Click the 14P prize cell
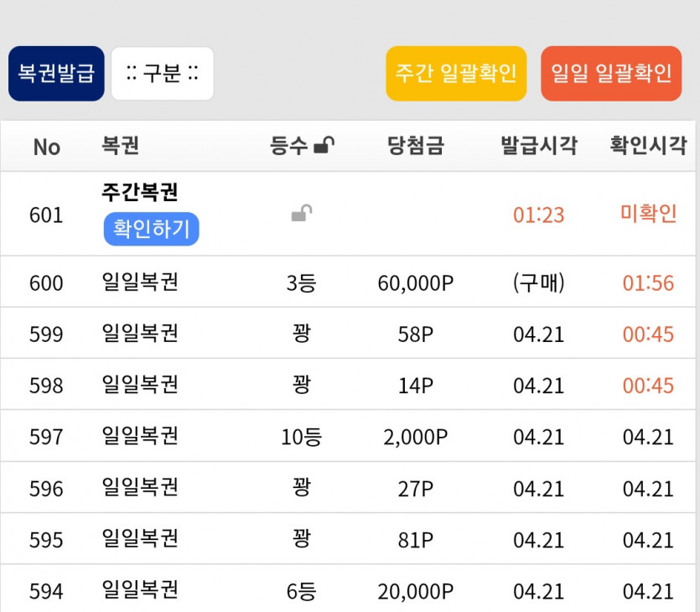The width and height of the screenshot is (700, 612). (x=416, y=386)
